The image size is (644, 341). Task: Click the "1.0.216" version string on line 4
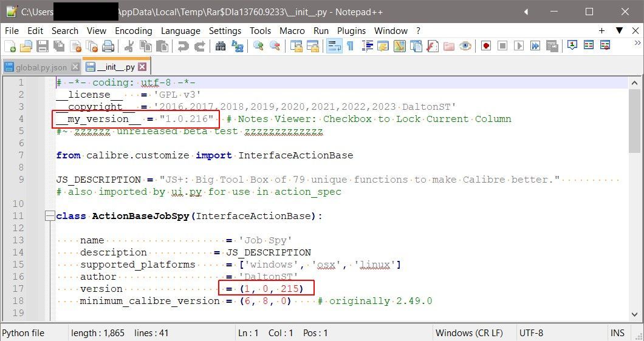point(187,119)
